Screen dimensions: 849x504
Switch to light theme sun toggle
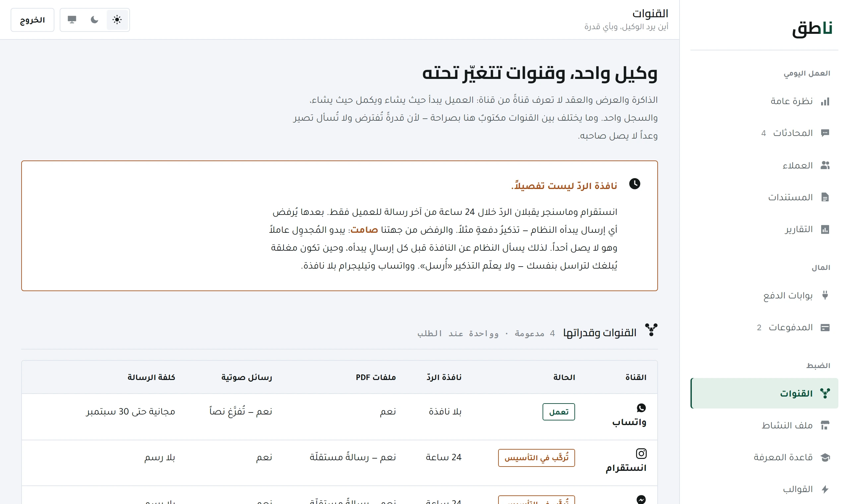point(117,20)
